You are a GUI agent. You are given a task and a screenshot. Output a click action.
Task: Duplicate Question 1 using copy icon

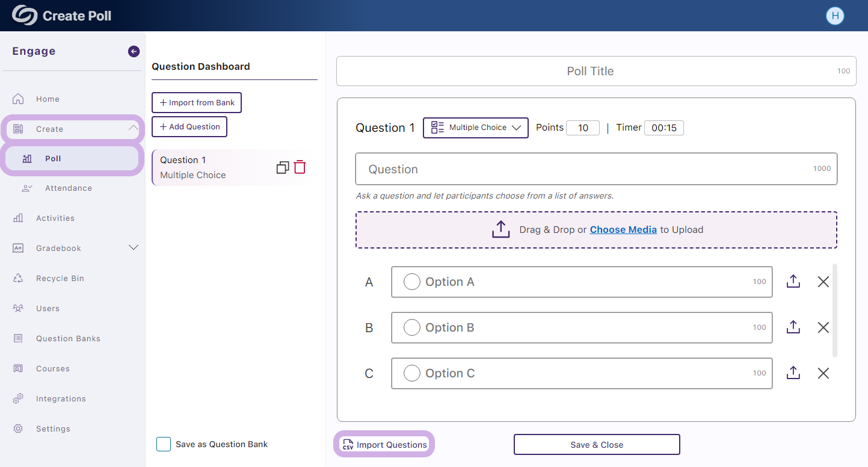(283, 168)
